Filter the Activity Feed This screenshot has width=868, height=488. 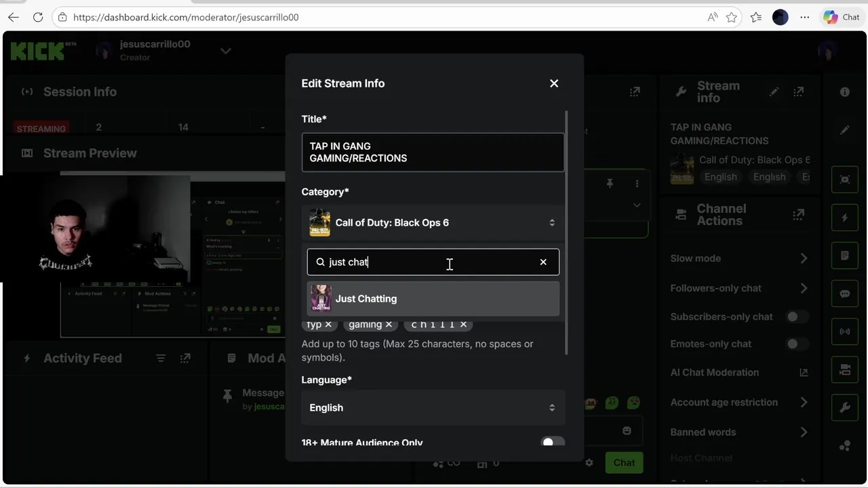pyautogui.click(x=161, y=358)
